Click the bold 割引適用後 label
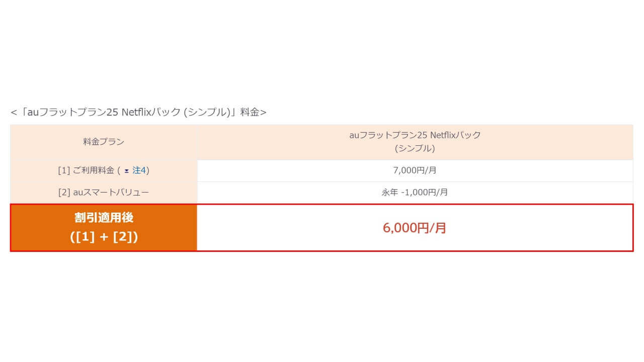The height and width of the screenshot is (362, 644). tap(104, 218)
